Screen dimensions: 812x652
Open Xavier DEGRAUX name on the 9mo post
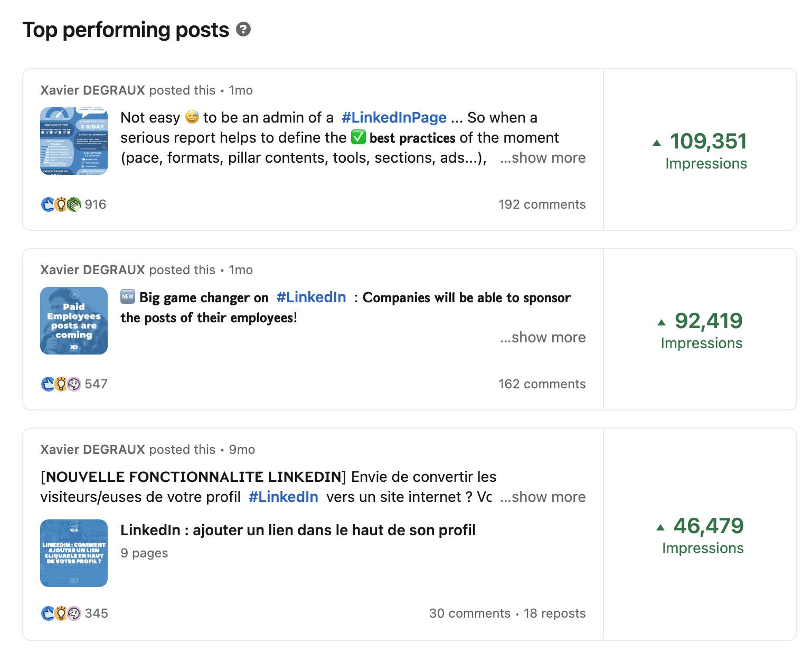coord(92,450)
